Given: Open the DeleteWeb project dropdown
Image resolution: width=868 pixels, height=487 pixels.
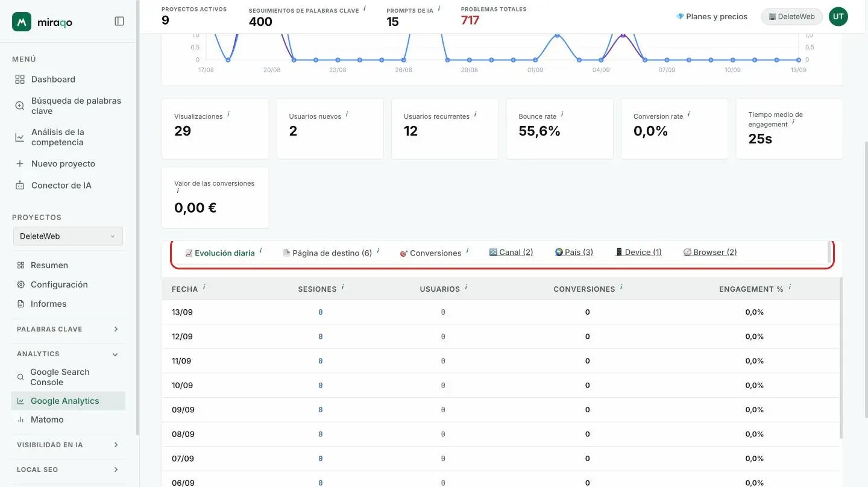Looking at the screenshot, I should [68, 236].
